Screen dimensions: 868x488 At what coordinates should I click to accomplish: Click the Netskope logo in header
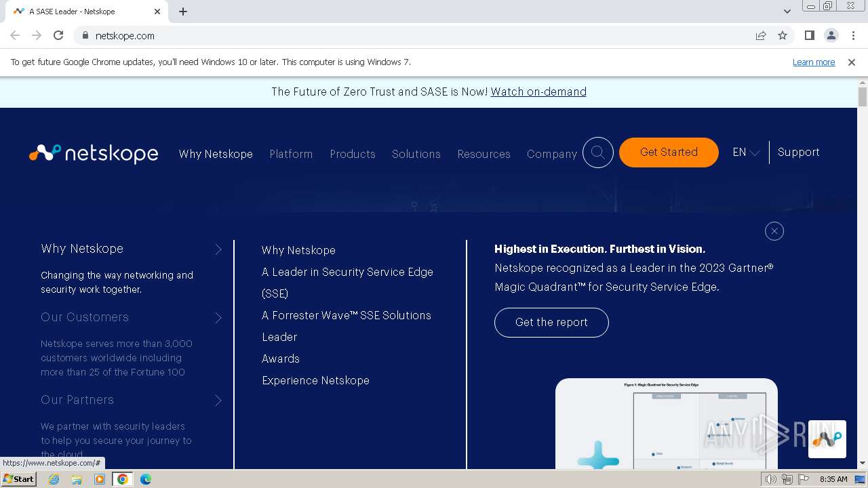94,153
